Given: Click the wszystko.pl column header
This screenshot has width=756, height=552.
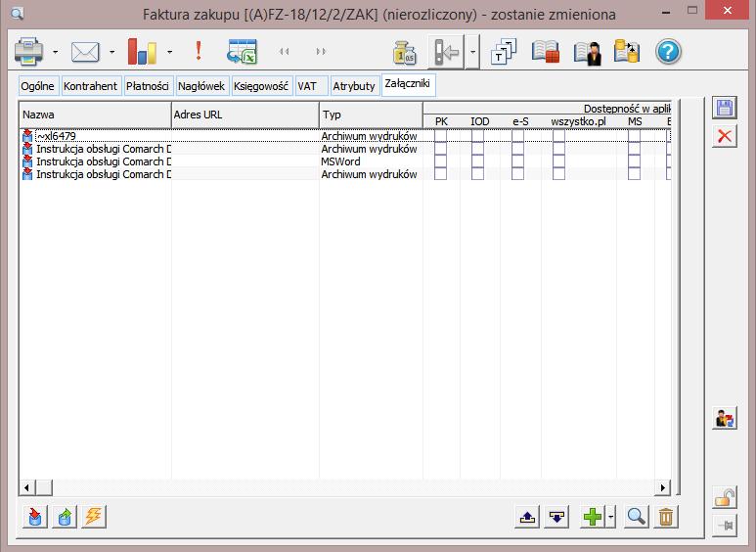Looking at the screenshot, I should pos(579,121).
